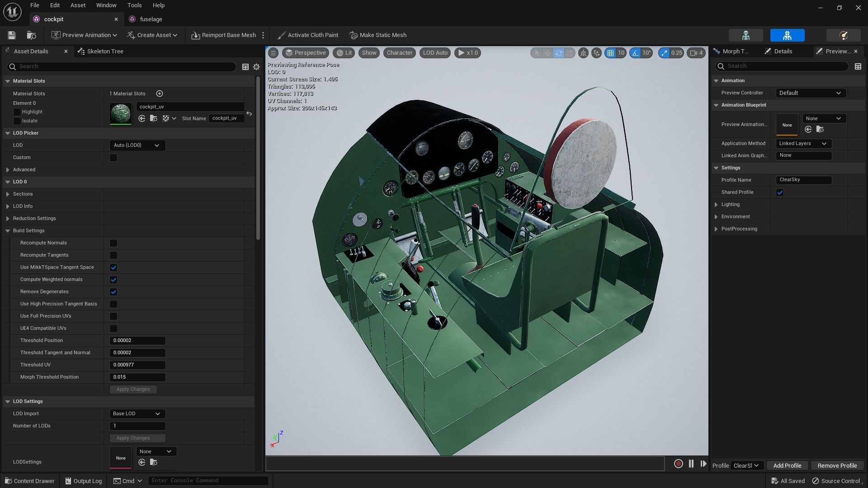Image resolution: width=868 pixels, height=488 pixels.
Task: Enable Recompute Normals checkbox
Action: pos(113,243)
